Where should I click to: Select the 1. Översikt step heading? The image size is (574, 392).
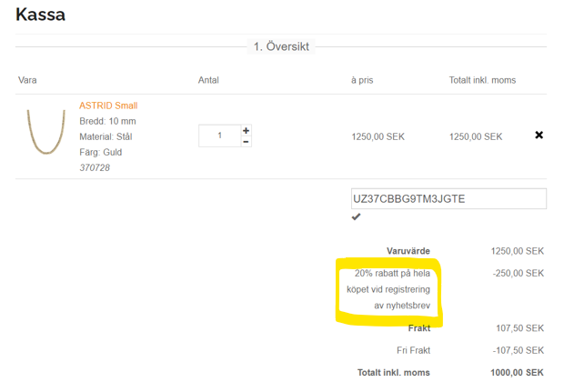point(281,46)
